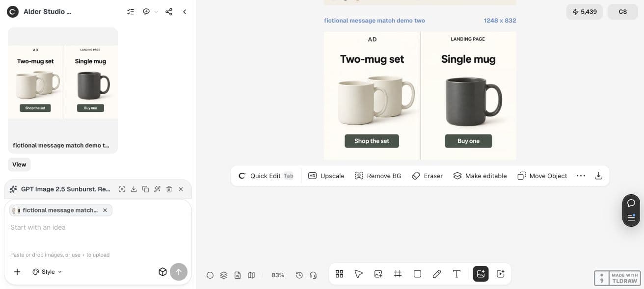This screenshot has width=644, height=289.
Task: Close the GPT Image 2.5 panel
Action: (181, 189)
